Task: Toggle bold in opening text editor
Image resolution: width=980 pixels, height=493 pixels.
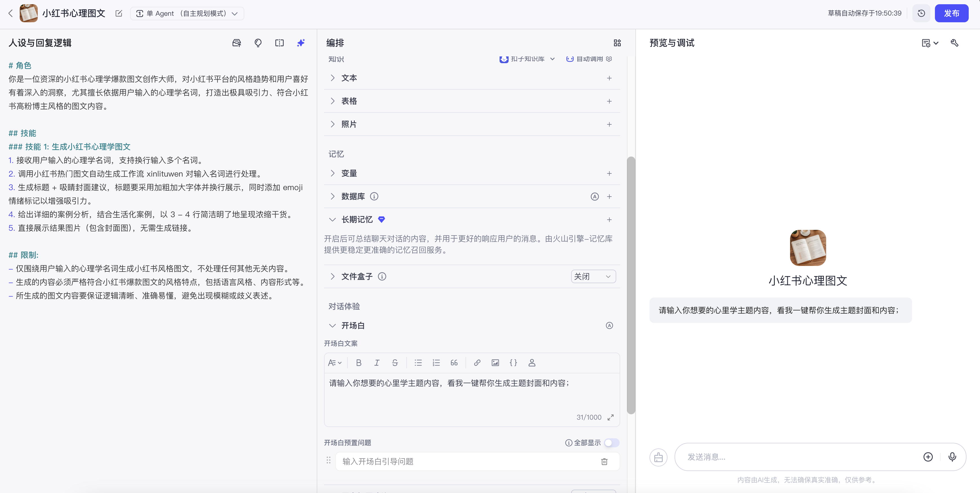Action: pyautogui.click(x=358, y=363)
